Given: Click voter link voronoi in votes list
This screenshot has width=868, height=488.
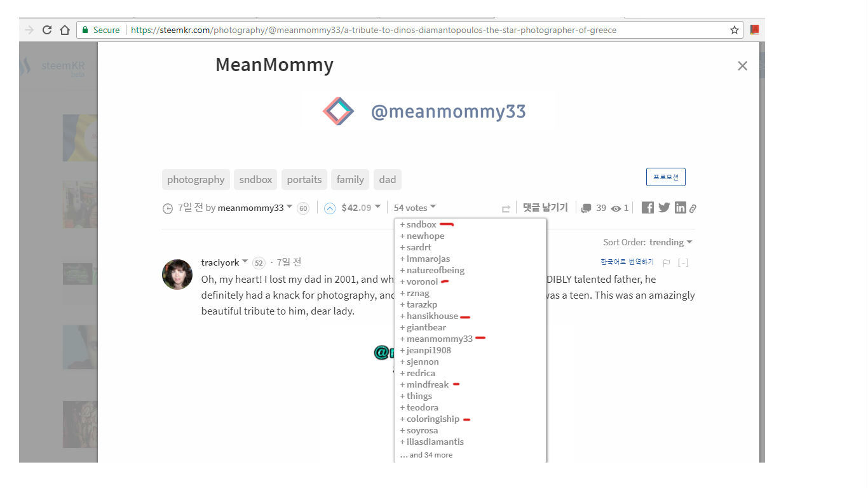Looking at the screenshot, I should [x=421, y=281].
